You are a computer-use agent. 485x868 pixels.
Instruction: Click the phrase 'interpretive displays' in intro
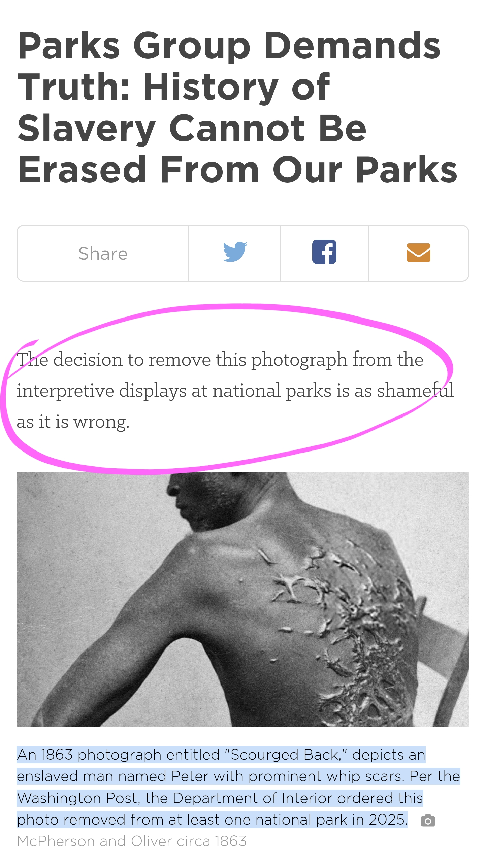101,391
